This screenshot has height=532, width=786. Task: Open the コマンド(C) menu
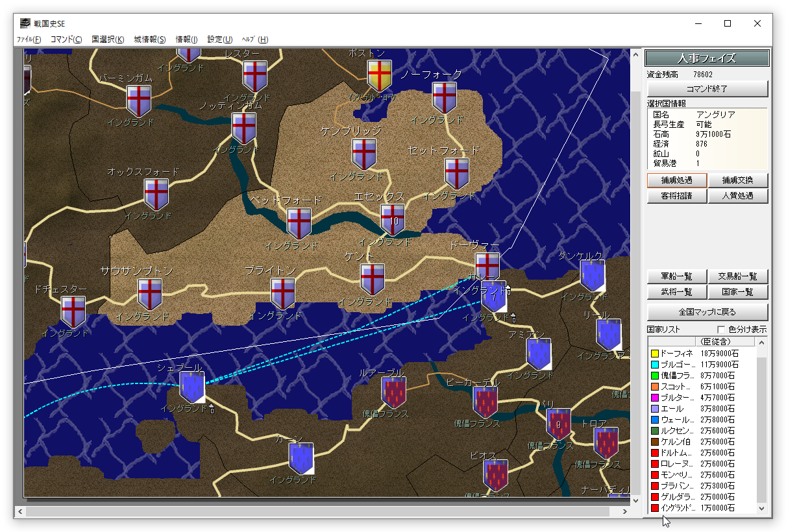66,40
